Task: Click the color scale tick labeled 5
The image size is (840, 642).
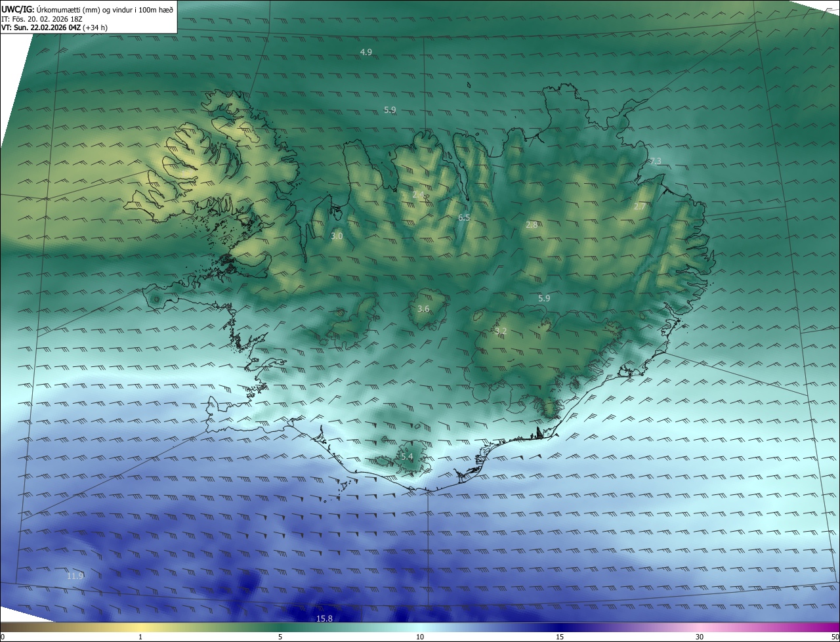Action: point(280,637)
